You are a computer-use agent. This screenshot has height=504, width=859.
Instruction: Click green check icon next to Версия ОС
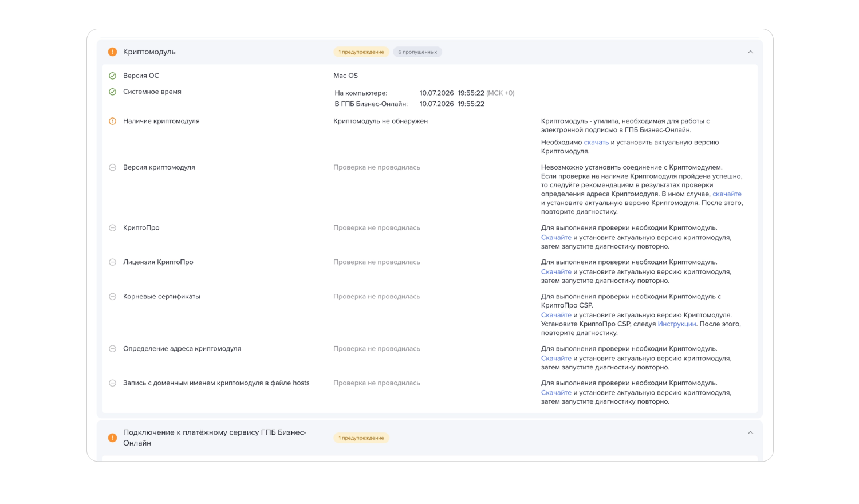pos(113,76)
